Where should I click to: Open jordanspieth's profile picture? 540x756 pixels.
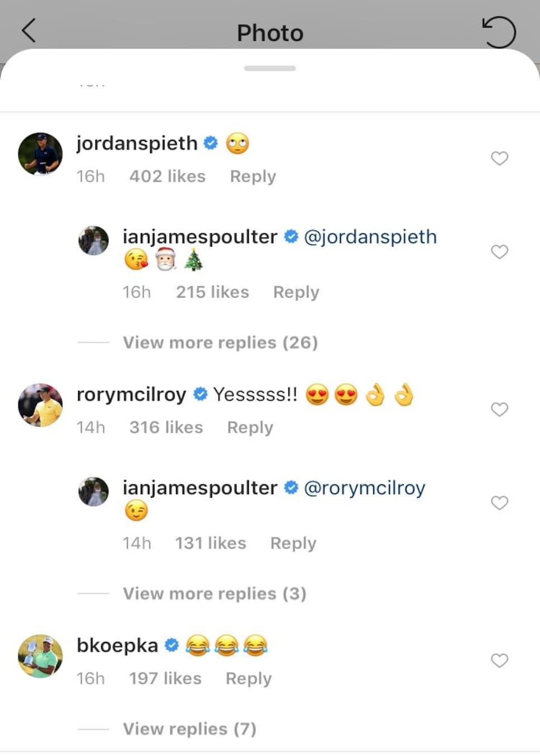click(x=40, y=154)
